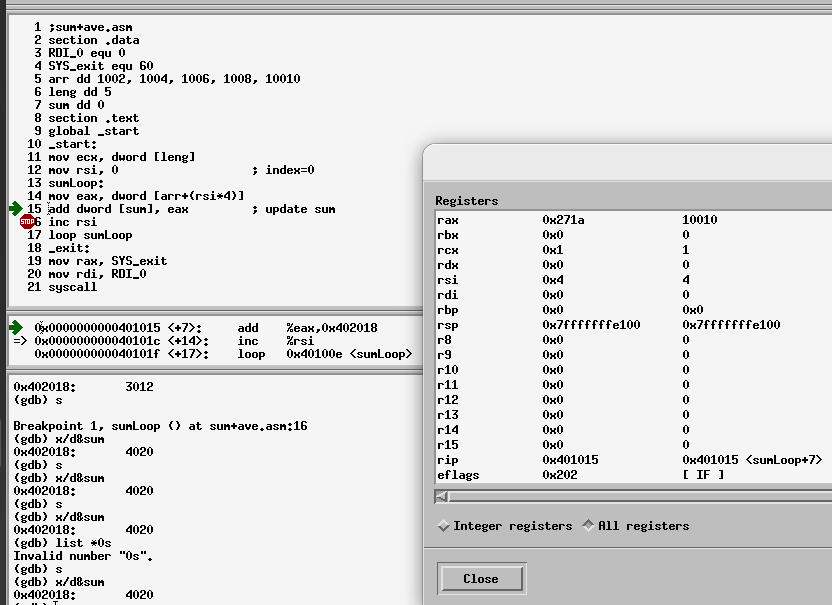Click the 'sumLoop:' label on line 13
This screenshot has width=832, height=605.
pyautogui.click(x=76, y=183)
